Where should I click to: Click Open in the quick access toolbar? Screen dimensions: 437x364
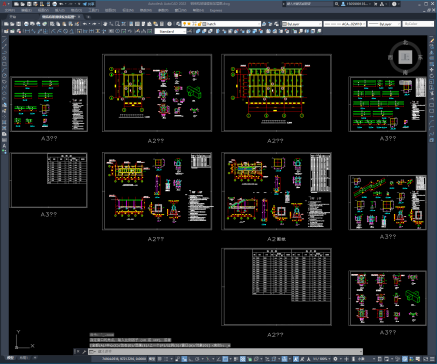click(x=22, y=4)
